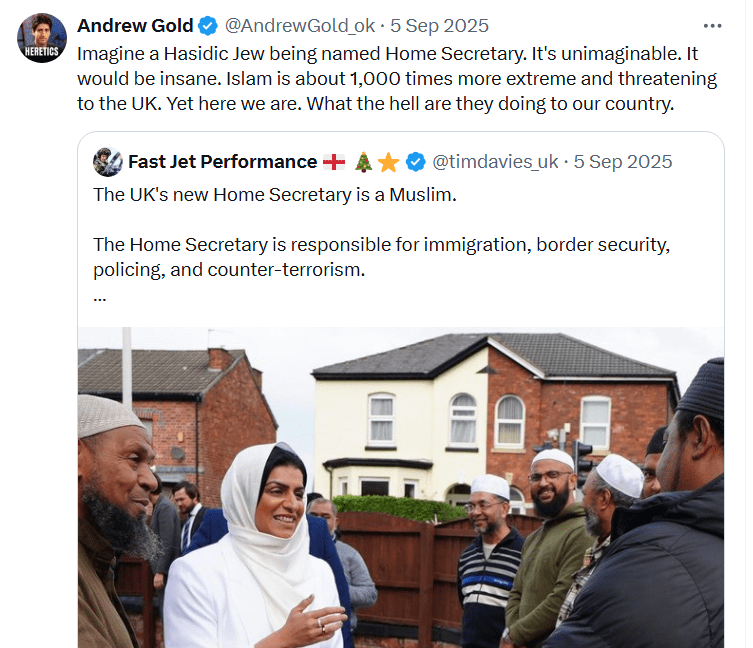This screenshot has width=753, height=648.
Task: Open the @AndrewGold_ok handle link
Action: [300, 26]
